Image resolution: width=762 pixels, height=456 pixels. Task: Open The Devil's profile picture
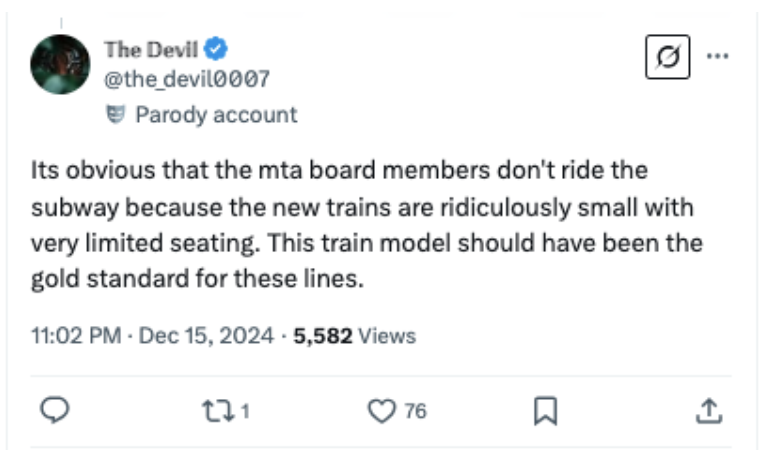(x=60, y=64)
